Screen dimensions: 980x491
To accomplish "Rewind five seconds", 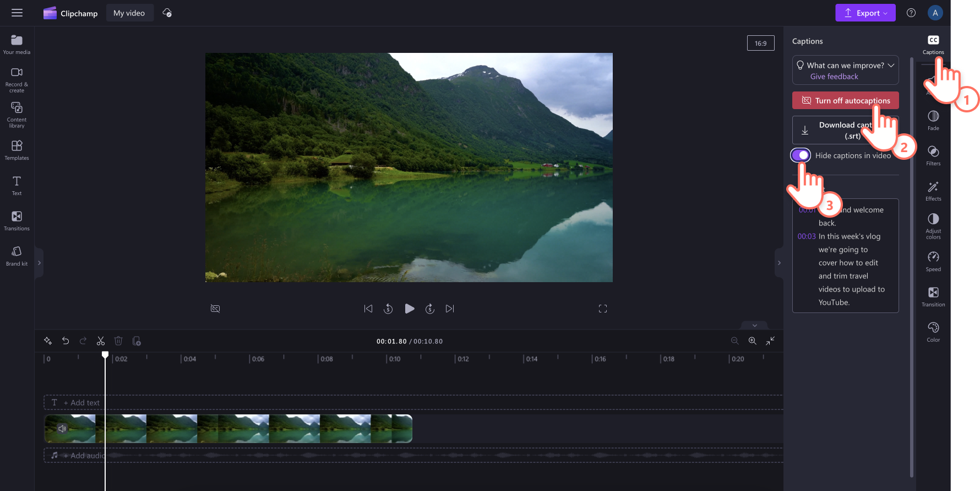I will point(388,309).
